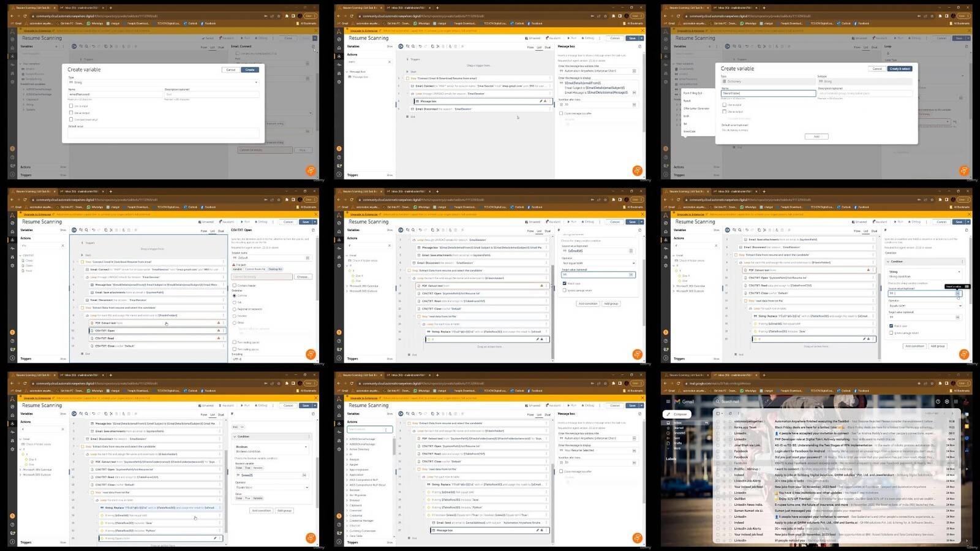Click the Name field containing emailPassword
The height and width of the screenshot is (551, 980).
[115, 94]
